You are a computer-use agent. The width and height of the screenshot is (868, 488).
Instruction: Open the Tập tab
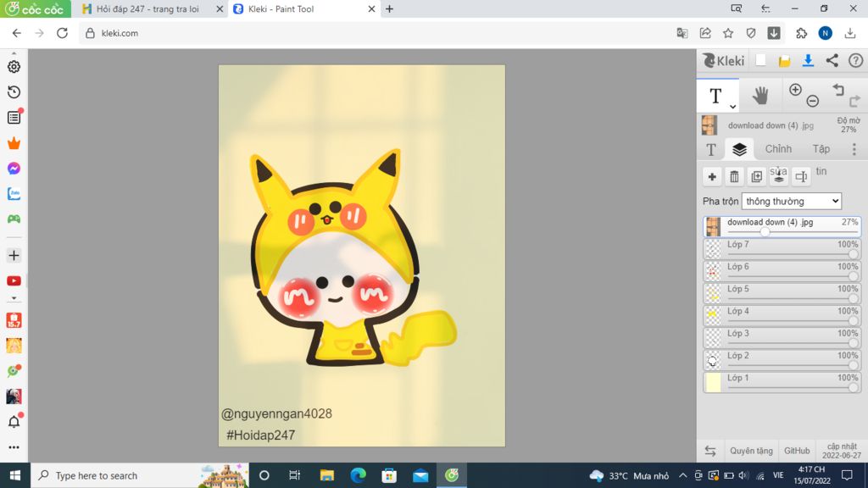[x=821, y=149]
